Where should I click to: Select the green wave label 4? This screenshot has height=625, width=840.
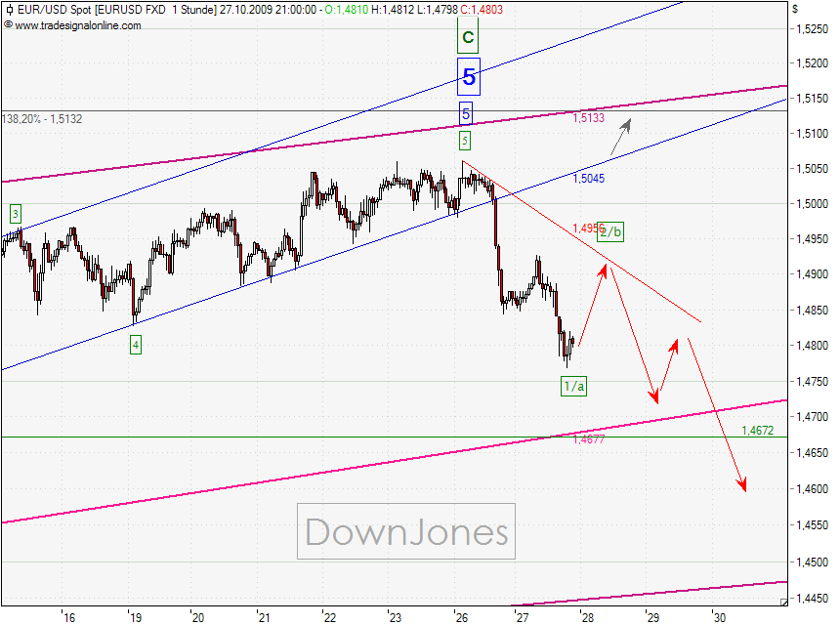click(x=136, y=345)
